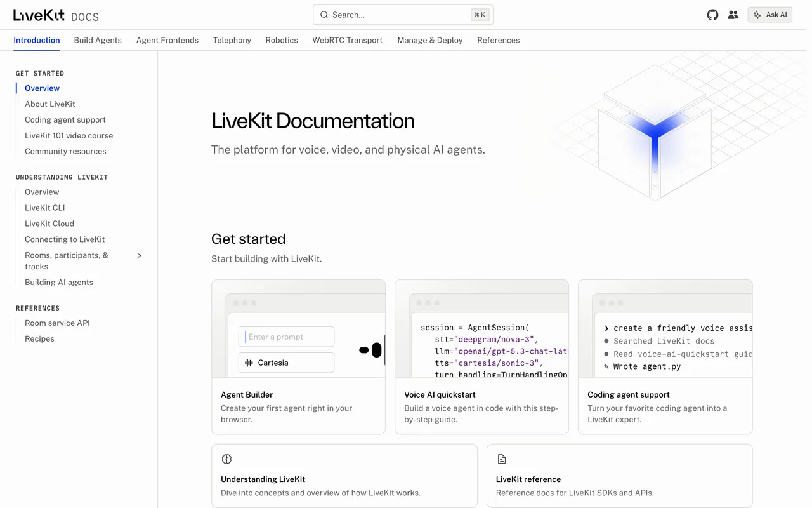Open the LiveKit reference card title
Image resolution: width=812 pixels, height=508 pixels.
pyautogui.click(x=528, y=479)
